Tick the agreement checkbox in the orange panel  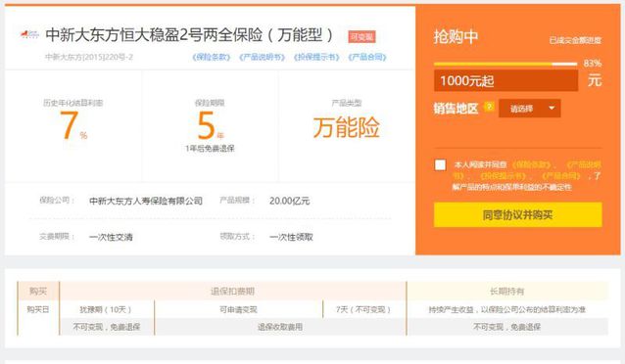pos(440,164)
